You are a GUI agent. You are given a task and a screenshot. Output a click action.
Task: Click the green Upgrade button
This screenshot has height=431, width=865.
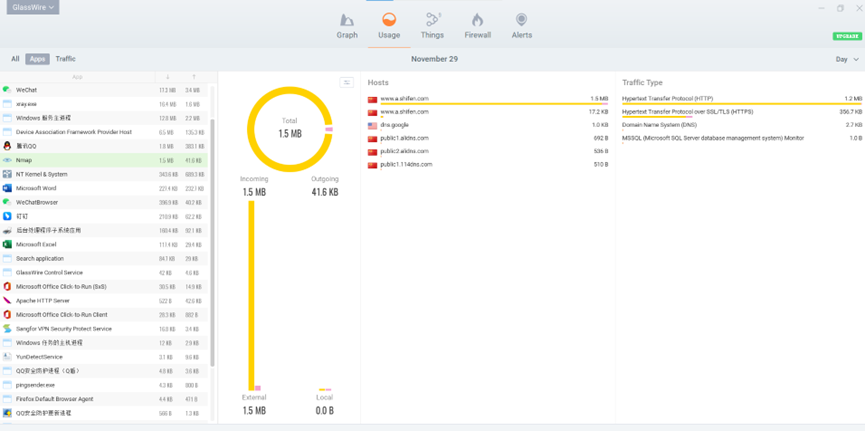(847, 36)
